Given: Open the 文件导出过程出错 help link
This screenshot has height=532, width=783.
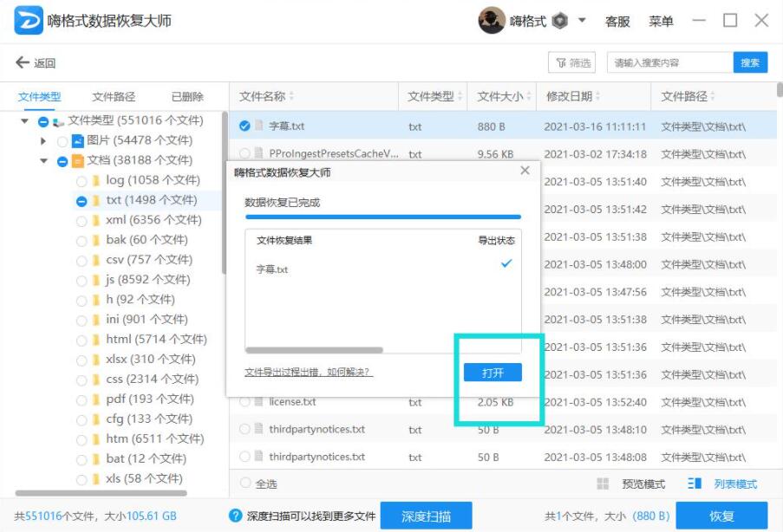Looking at the screenshot, I should (x=309, y=373).
